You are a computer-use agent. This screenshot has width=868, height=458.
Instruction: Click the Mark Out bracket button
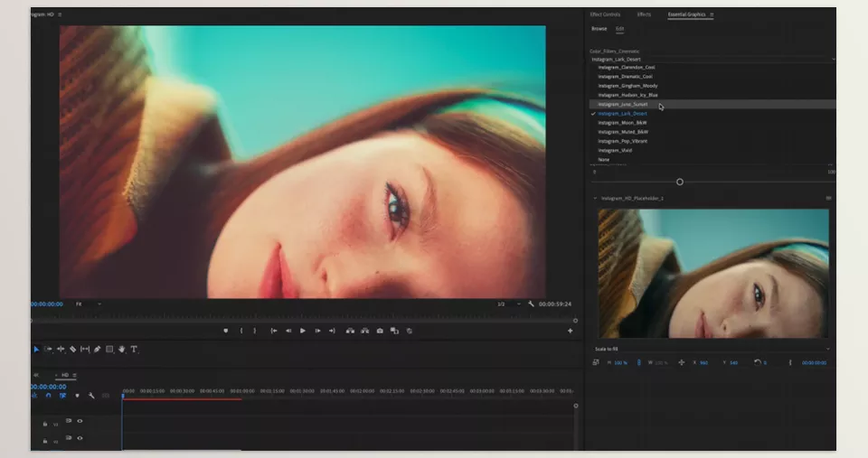(x=255, y=331)
